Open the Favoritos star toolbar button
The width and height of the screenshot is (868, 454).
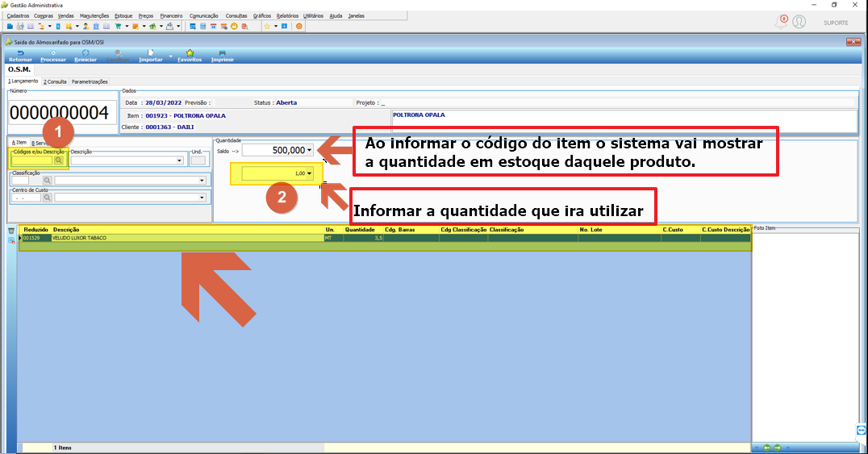coord(190,56)
